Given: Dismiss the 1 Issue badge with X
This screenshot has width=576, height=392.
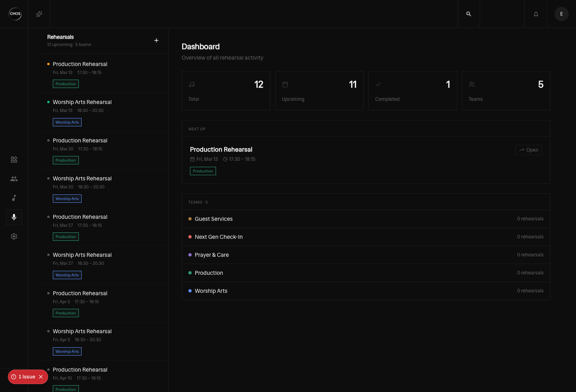Looking at the screenshot, I should [x=41, y=377].
